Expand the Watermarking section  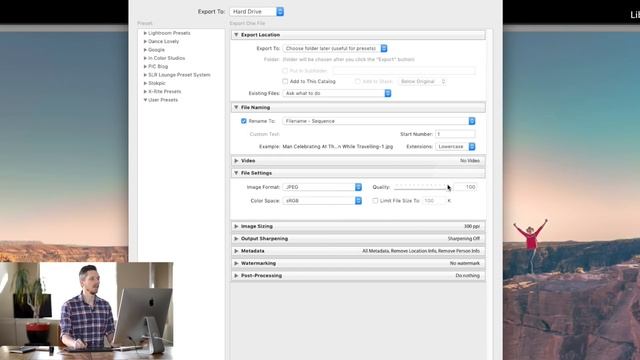(x=236, y=264)
